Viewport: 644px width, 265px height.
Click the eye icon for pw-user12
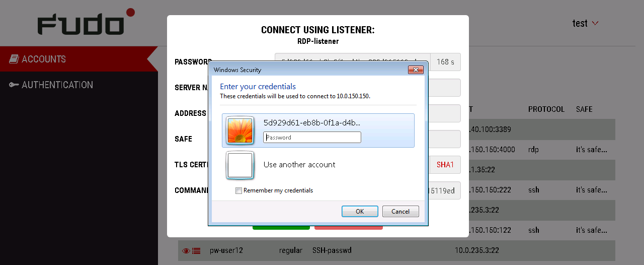coord(186,250)
